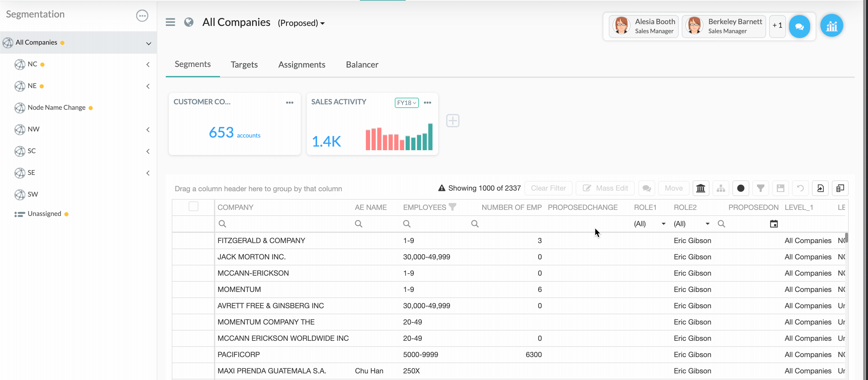
Task: Click the globe icon beside All Companies title
Action: (x=189, y=22)
